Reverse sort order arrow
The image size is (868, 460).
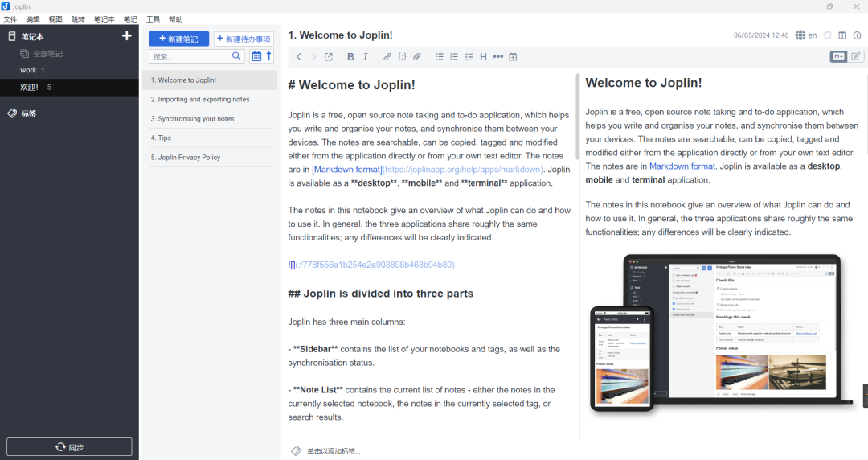269,56
